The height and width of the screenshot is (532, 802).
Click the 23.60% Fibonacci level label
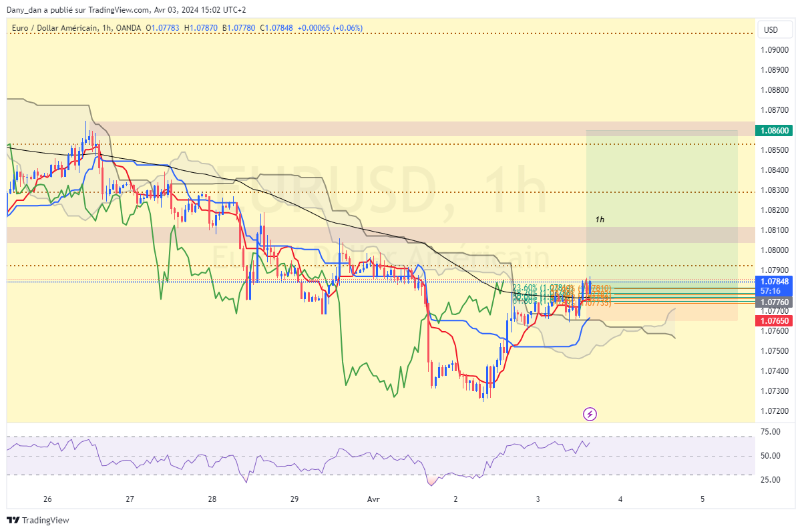coord(526,288)
